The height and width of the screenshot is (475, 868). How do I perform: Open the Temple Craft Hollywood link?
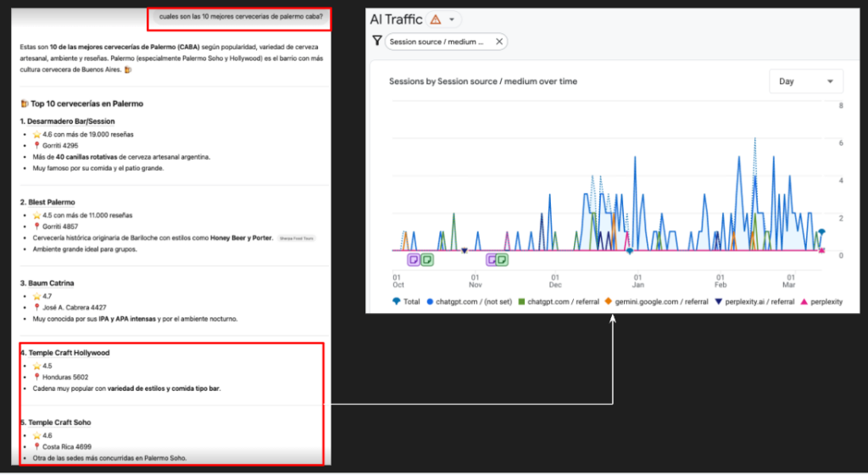[67, 353]
